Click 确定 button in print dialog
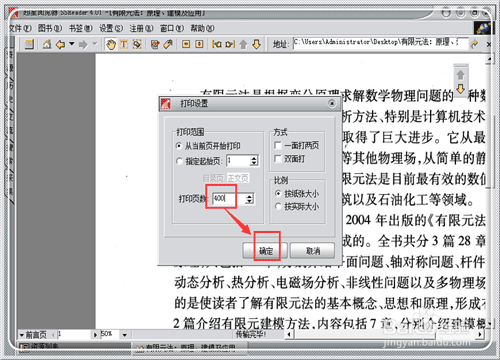Image resolution: width=500 pixels, height=360 pixels. [266, 250]
